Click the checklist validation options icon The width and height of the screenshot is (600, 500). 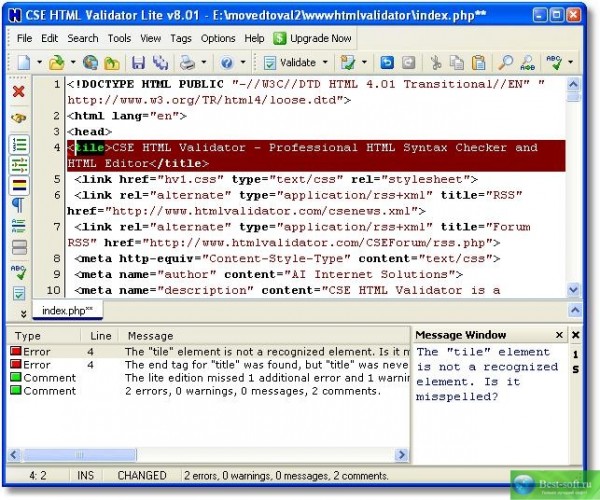pyautogui.click(x=348, y=62)
